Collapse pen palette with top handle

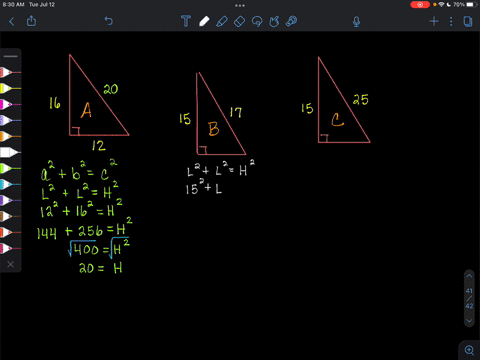click(11, 56)
